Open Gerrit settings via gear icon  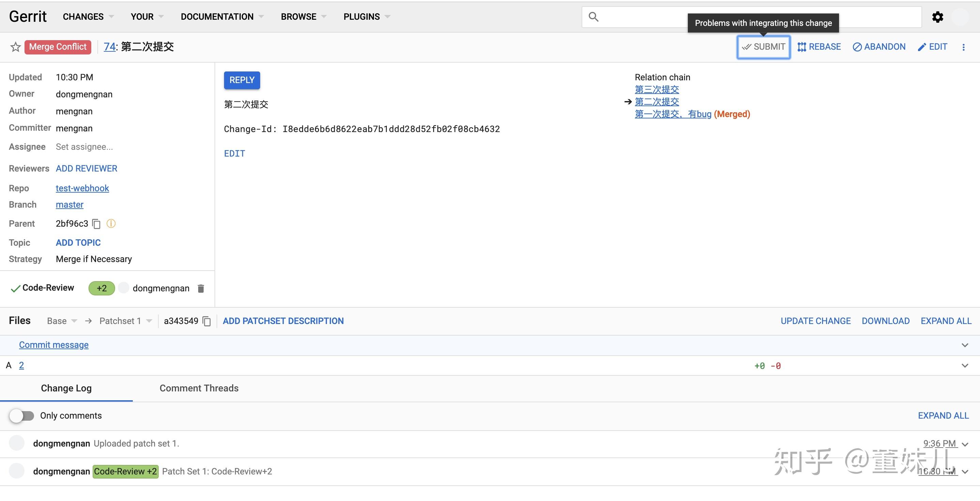coord(938,17)
